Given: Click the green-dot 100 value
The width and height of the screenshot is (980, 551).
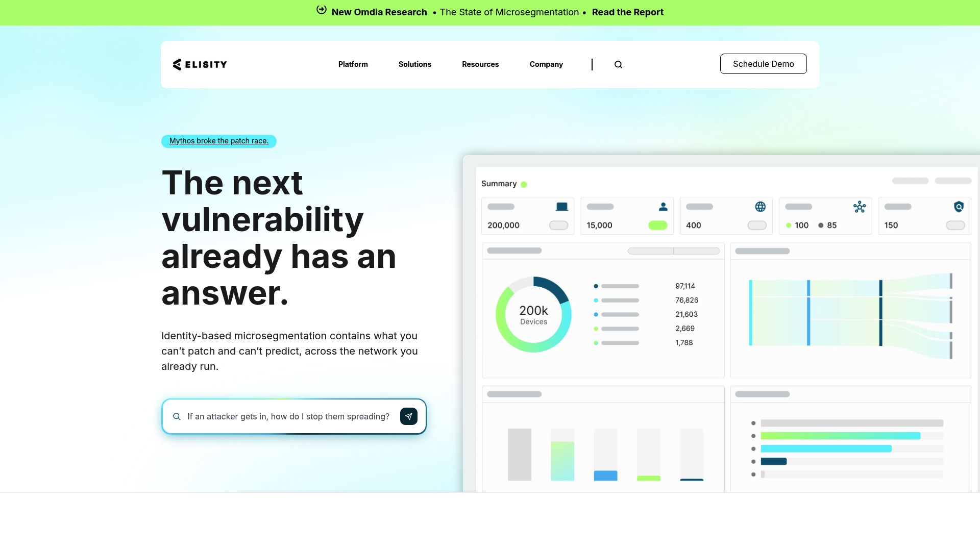Looking at the screenshot, I should coord(801,226).
